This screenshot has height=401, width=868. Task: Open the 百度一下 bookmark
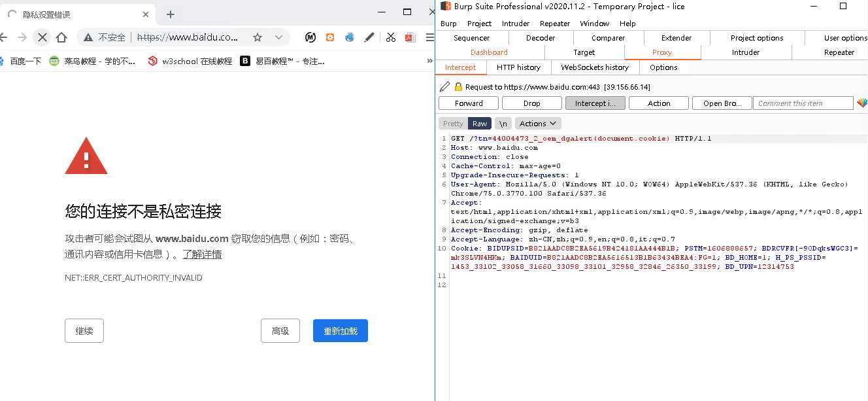tap(21, 61)
